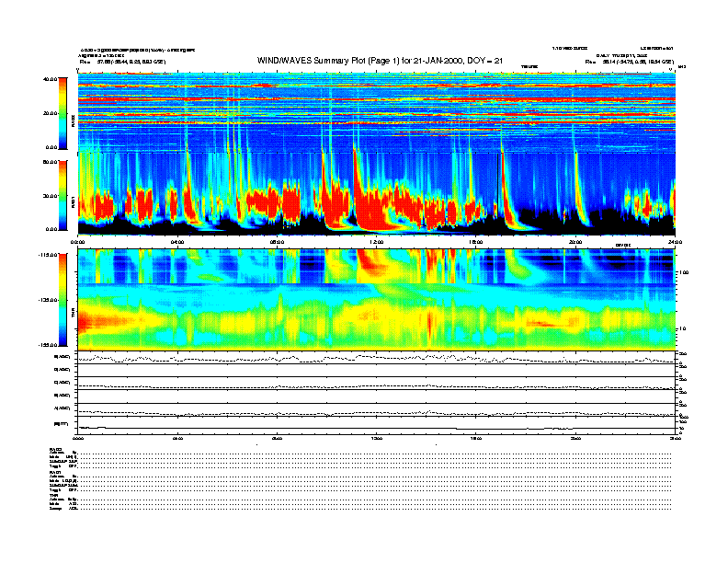The image size is (728, 563).
Task: Click the bottom line plot trace panel
Action: tap(376, 424)
